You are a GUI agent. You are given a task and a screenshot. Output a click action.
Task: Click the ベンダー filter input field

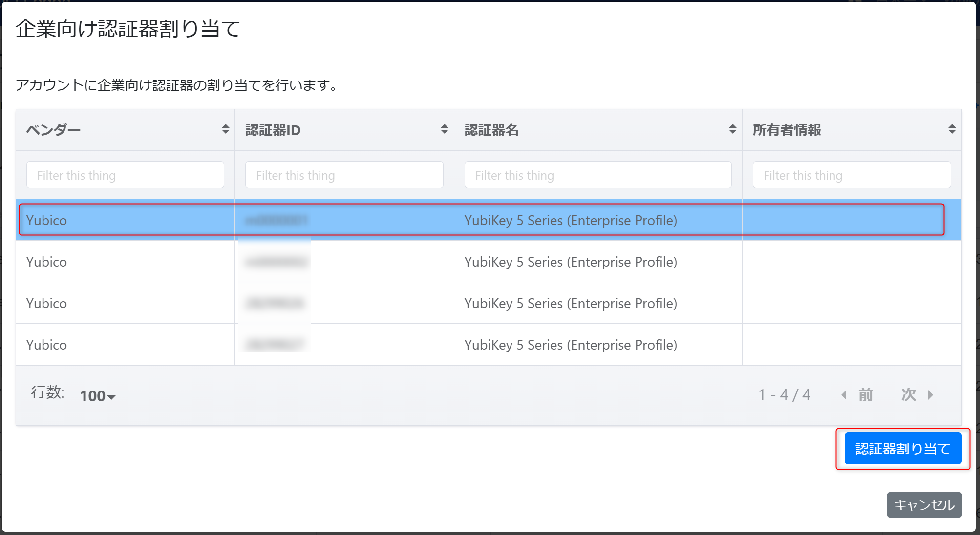[127, 175]
